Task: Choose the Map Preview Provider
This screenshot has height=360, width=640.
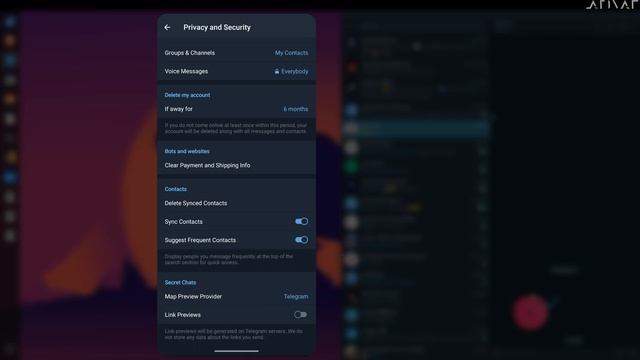Action: coord(236,296)
